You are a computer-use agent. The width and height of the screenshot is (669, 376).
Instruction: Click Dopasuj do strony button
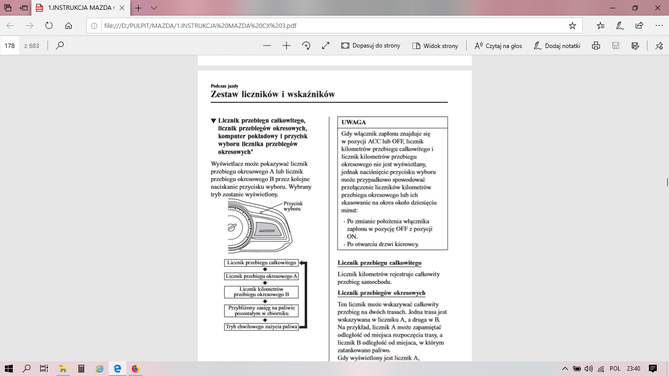coord(370,46)
